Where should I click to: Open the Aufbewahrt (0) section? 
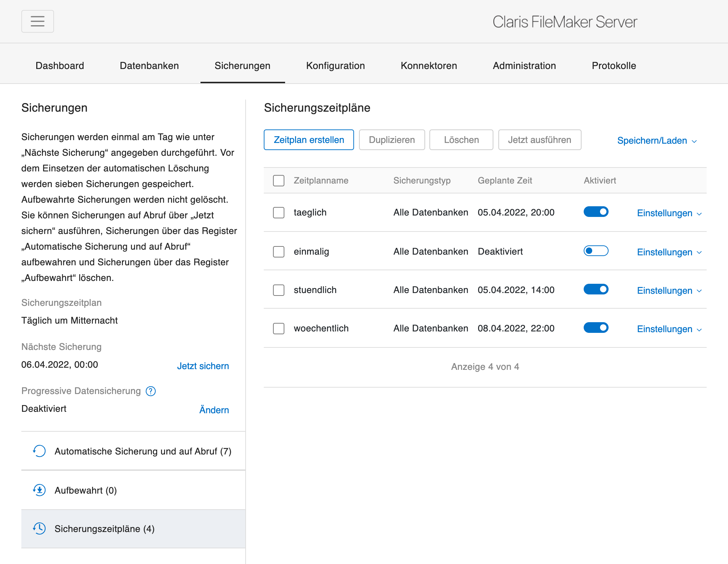[133, 490]
